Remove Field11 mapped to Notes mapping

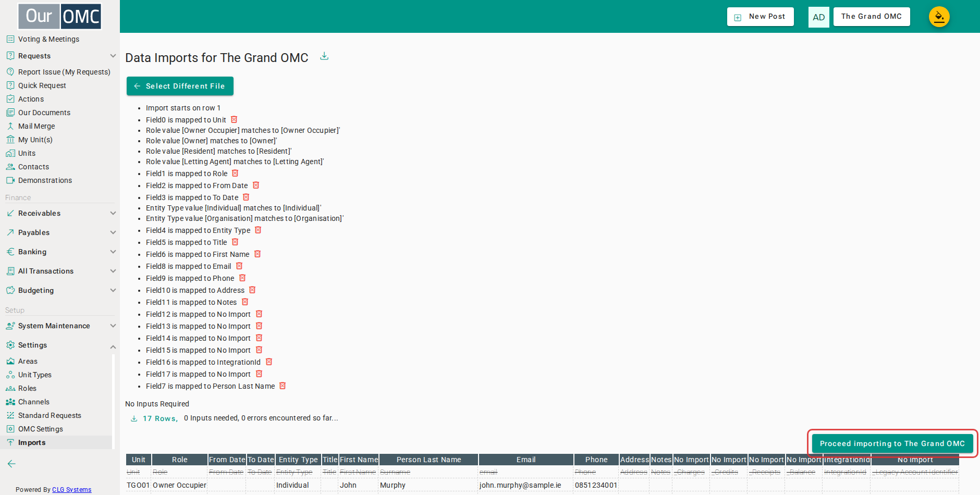click(245, 302)
